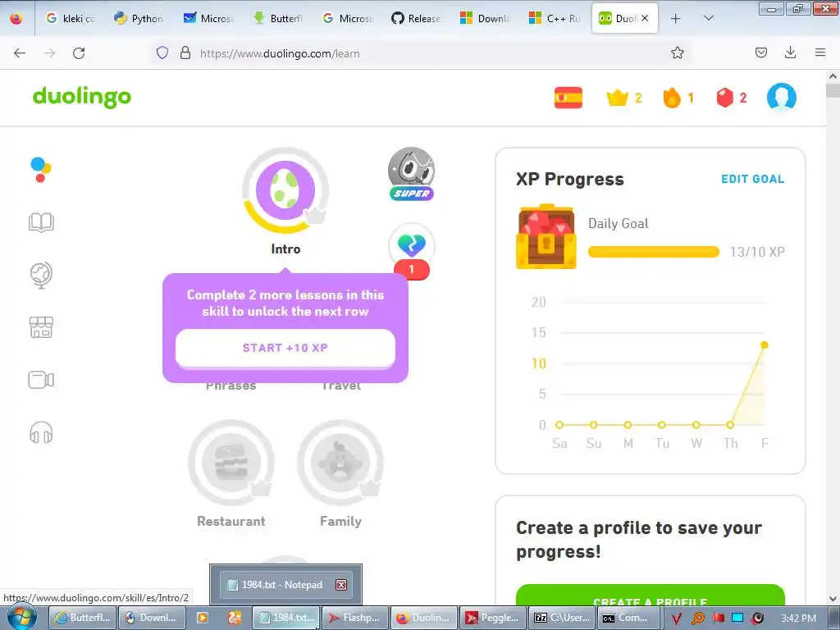
Task: Open Firefox downloads arrow icon
Action: click(790, 52)
